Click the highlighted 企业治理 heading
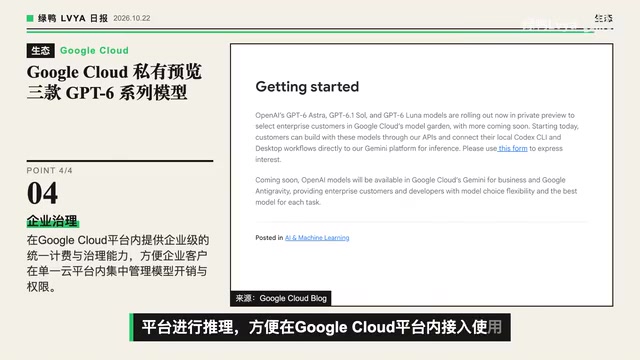This screenshot has height=360, width=640. pos(53,221)
